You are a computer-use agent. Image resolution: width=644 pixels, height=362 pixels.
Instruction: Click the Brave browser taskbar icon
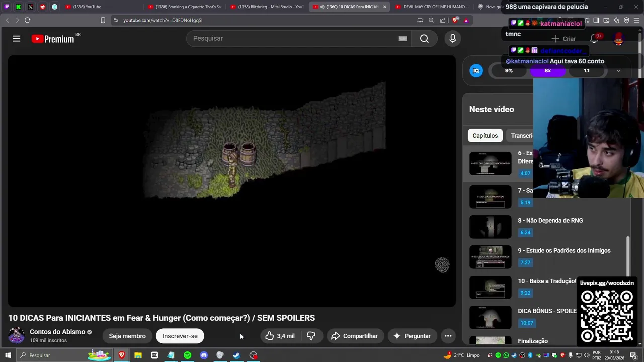tap(122, 355)
